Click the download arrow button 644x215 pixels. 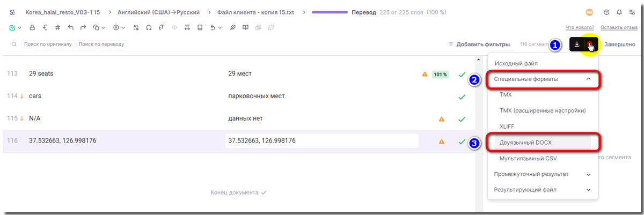577,45
